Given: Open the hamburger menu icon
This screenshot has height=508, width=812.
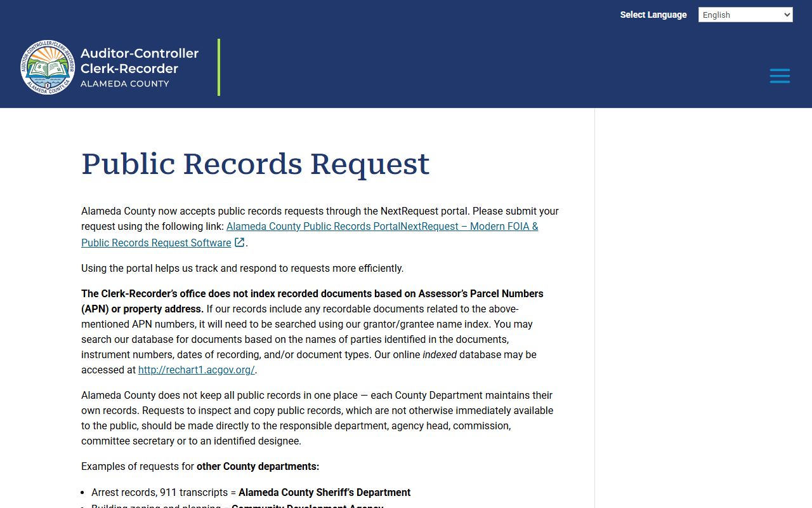Looking at the screenshot, I should (780, 76).
